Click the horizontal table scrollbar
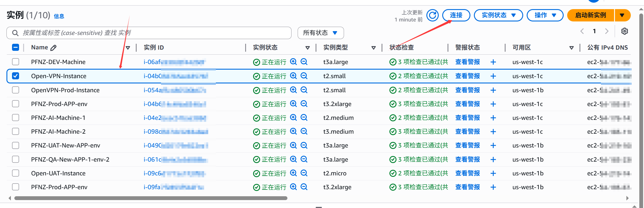The height and width of the screenshot is (208, 644). pyautogui.click(x=151, y=198)
